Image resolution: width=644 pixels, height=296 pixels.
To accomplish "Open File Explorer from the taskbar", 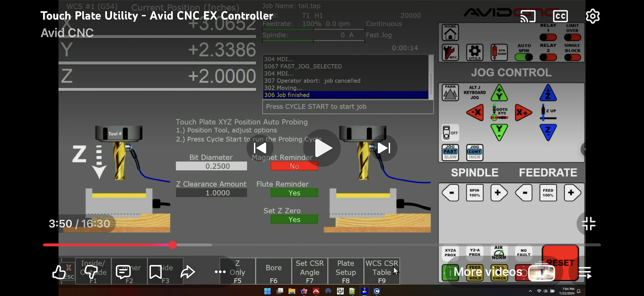I will tap(291, 291).
